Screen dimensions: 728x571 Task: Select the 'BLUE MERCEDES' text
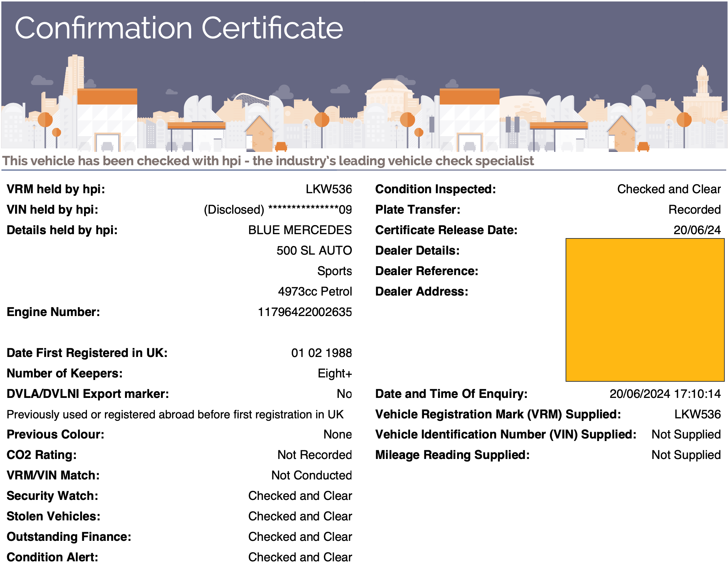point(300,230)
